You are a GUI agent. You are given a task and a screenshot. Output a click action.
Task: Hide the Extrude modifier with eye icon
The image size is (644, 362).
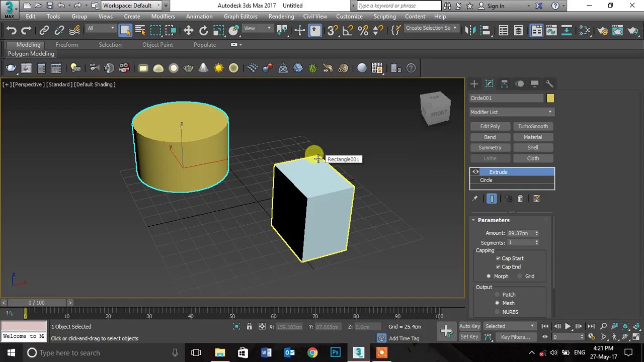click(475, 172)
